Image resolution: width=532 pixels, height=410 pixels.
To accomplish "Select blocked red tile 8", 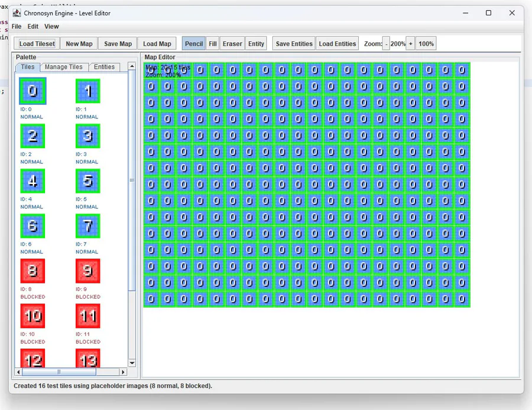I will (33, 271).
